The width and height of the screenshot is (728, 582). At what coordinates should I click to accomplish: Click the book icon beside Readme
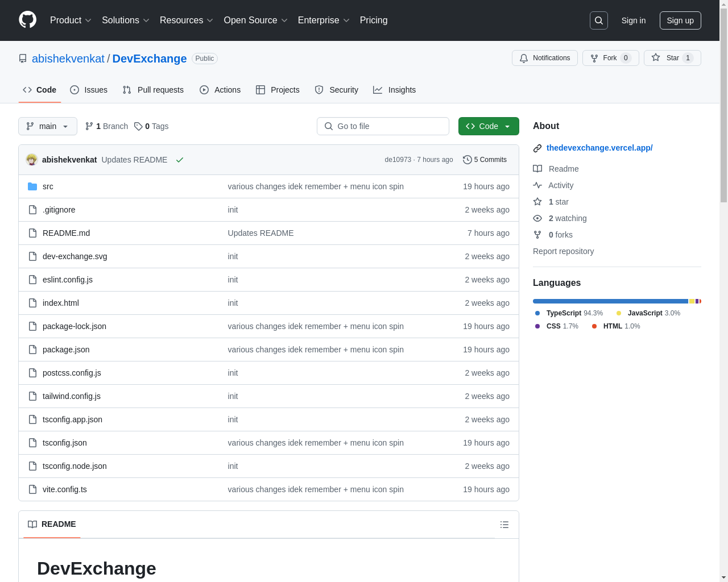click(x=537, y=169)
